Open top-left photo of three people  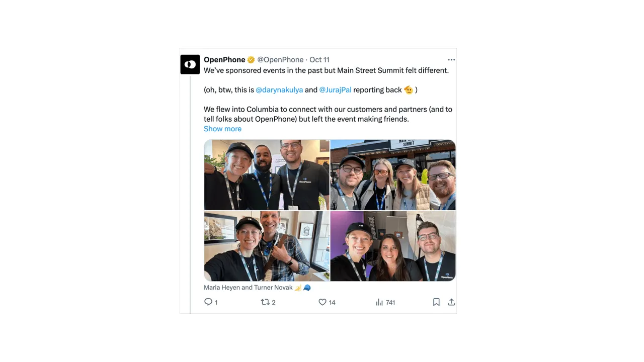pyautogui.click(x=267, y=174)
